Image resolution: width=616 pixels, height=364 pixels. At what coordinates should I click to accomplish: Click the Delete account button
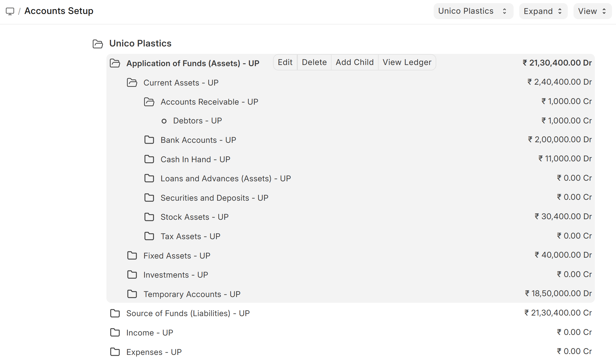point(314,62)
